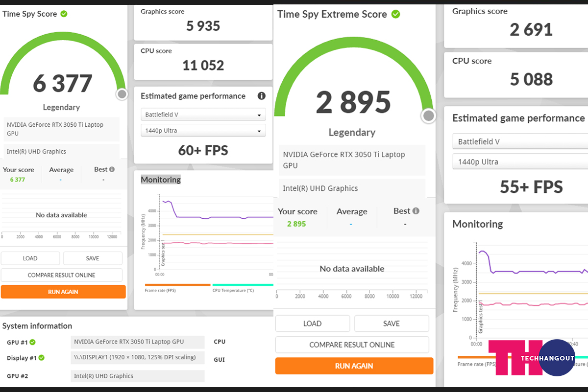Click Graphics score value 2 691

tap(531, 29)
